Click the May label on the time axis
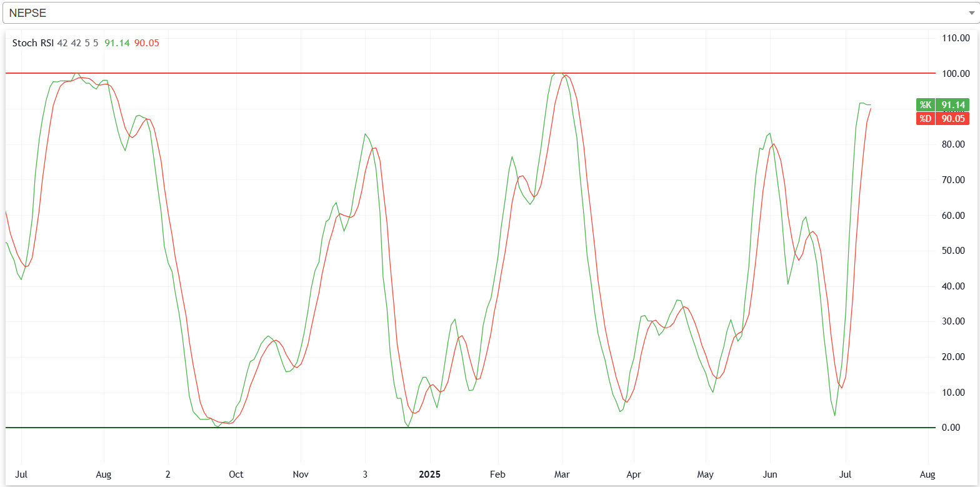This screenshot has width=980, height=487. [706, 474]
